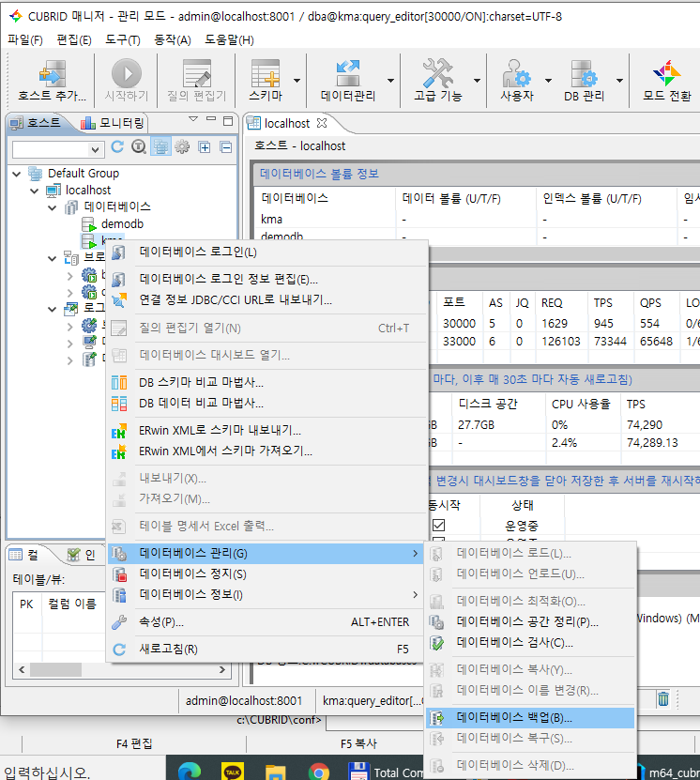Select 데이터베이스 백업(B) in submenu
Viewport: 700px width, 780px height.
(530, 718)
